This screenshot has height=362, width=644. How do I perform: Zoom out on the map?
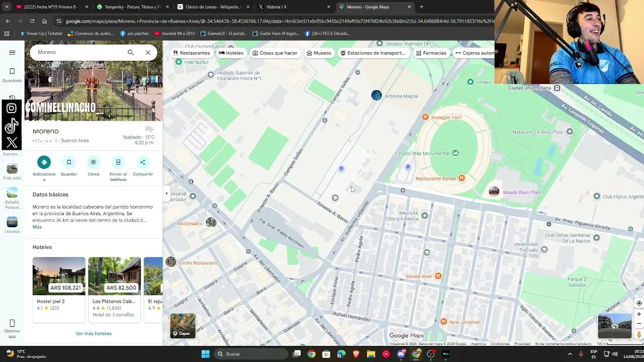[639, 323]
